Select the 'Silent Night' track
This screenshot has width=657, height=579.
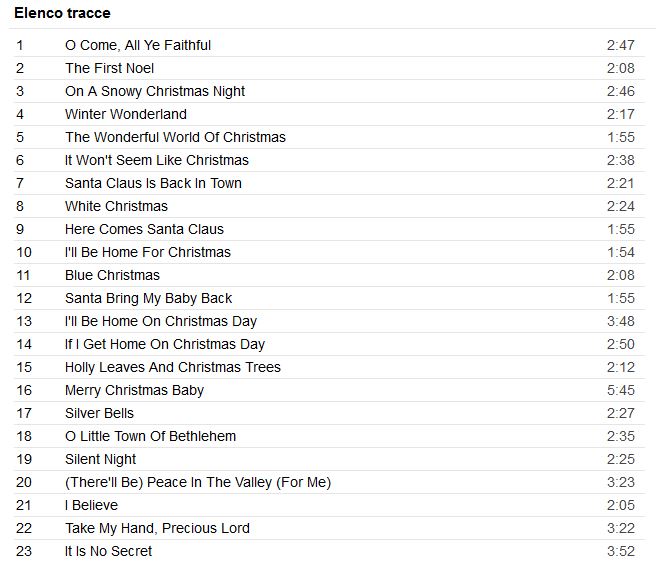[100, 459]
